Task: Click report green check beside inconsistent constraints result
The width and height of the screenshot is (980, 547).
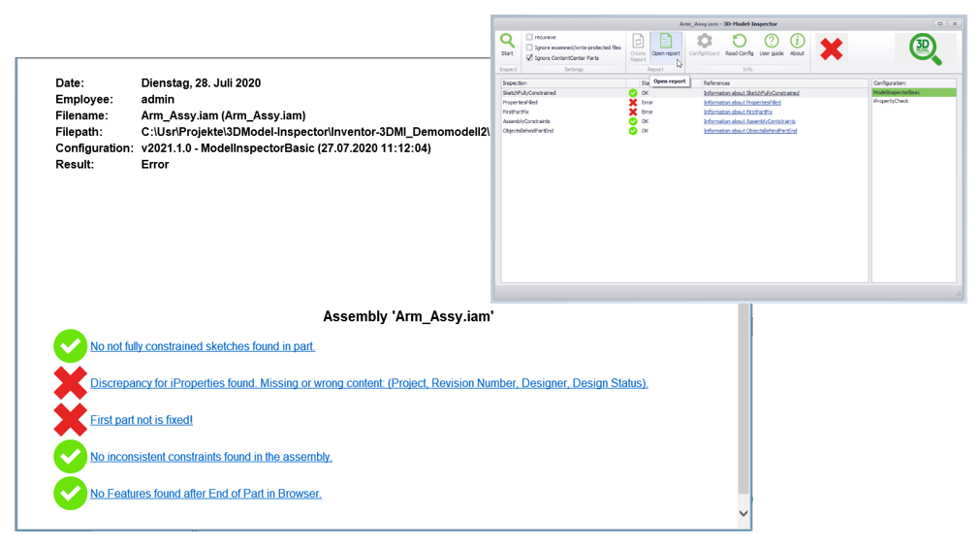Action: click(70, 457)
